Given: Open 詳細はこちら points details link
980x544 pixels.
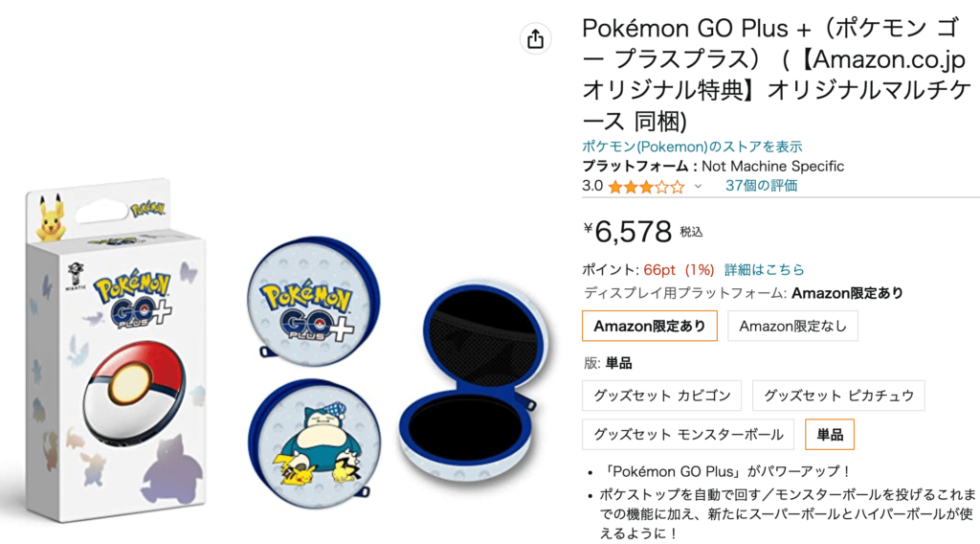Looking at the screenshot, I should (764, 269).
